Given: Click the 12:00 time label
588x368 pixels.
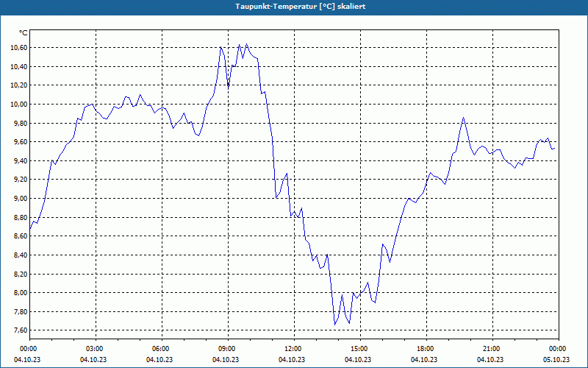Looking at the screenshot, I should pyautogui.click(x=292, y=349).
